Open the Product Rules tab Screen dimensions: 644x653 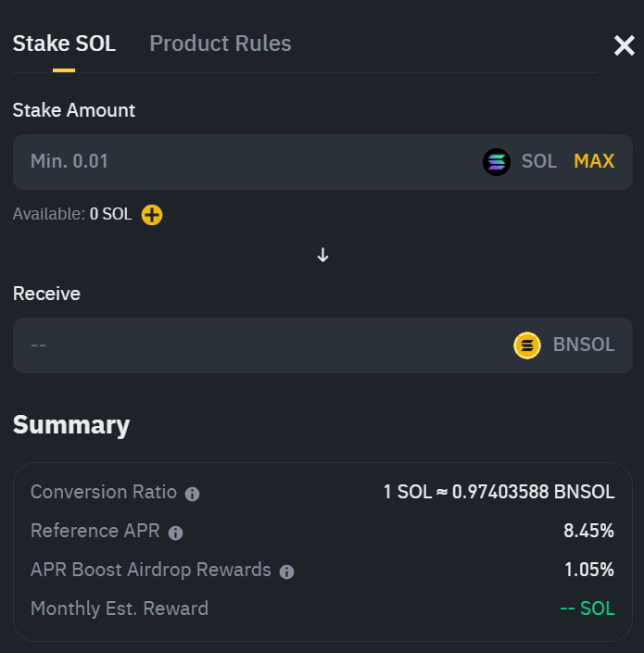(221, 44)
